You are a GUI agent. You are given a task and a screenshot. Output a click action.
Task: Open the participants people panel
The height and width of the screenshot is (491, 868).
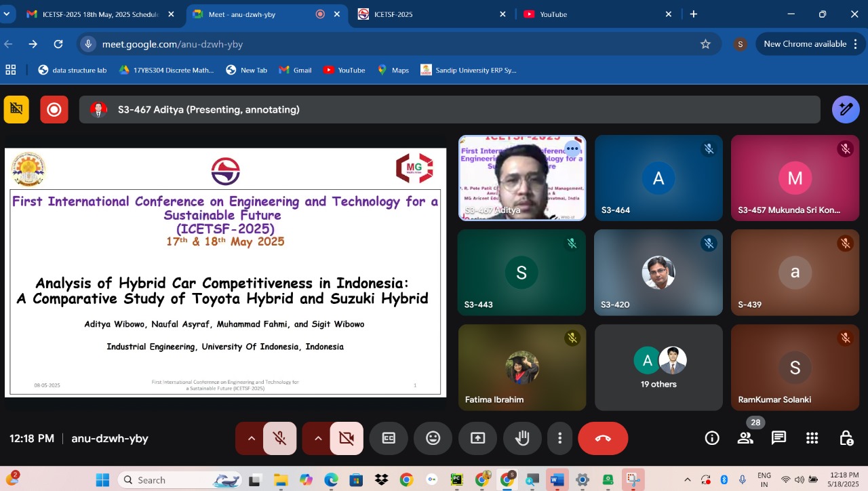pos(745,438)
